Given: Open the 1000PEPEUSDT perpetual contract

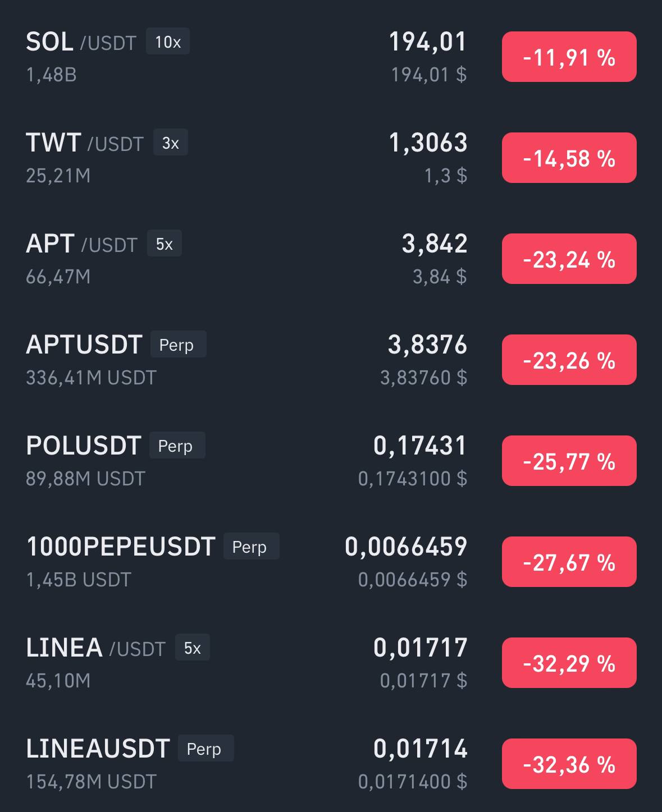Looking at the screenshot, I should click(x=331, y=562).
